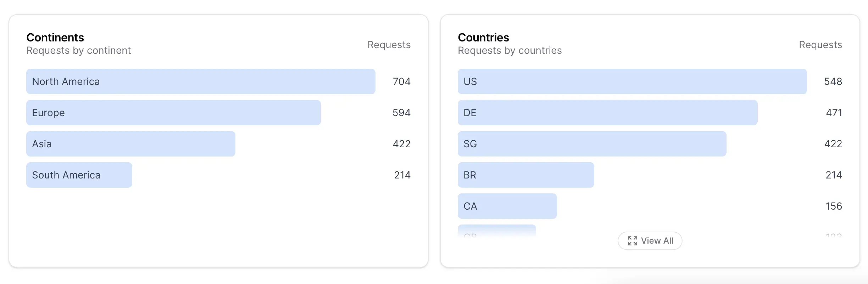
Task: Click the Countries card title
Action: click(x=483, y=38)
